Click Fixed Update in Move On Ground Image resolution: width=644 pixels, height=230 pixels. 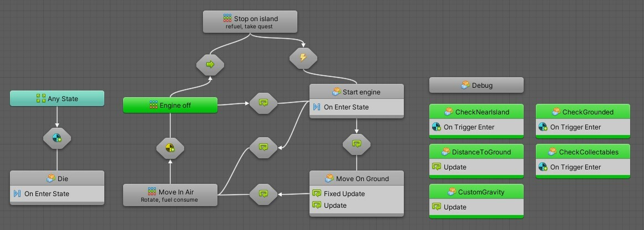pos(344,194)
